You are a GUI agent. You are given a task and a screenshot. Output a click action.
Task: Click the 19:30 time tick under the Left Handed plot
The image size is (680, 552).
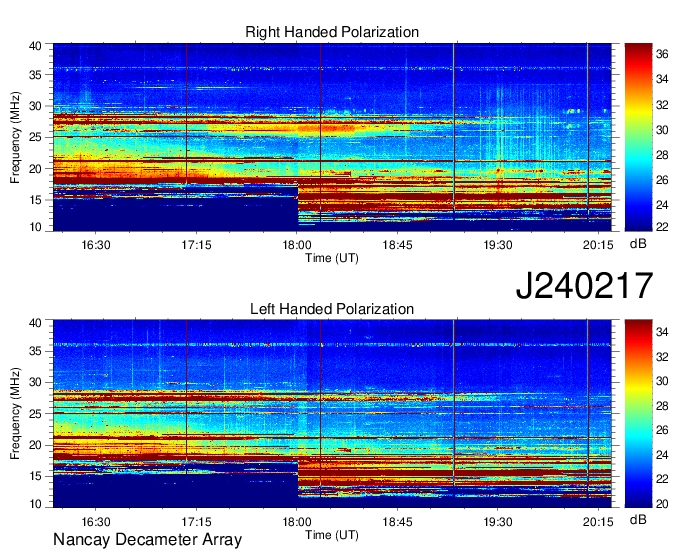pos(498,522)
